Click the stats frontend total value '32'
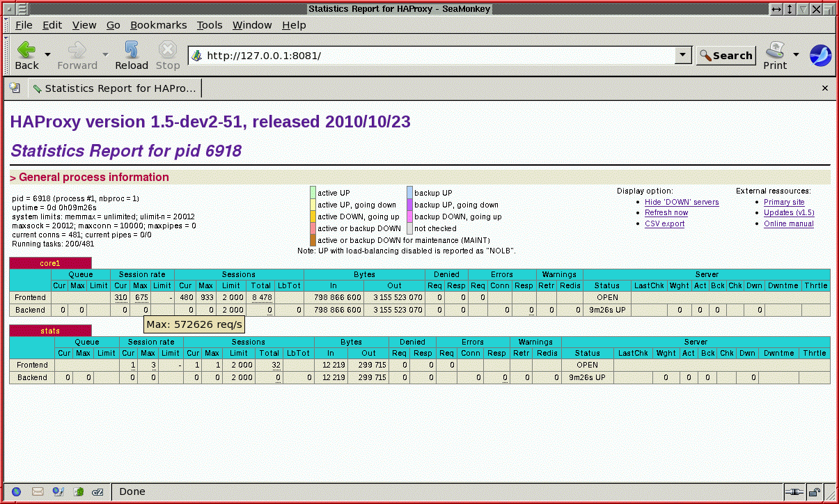839x504 pixels. [x=276, y=365]
